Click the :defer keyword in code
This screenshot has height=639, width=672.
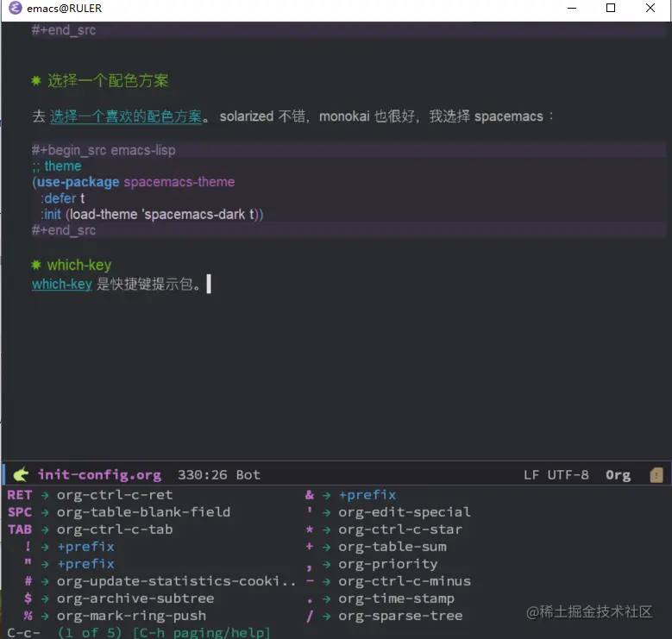click(59, 198)
